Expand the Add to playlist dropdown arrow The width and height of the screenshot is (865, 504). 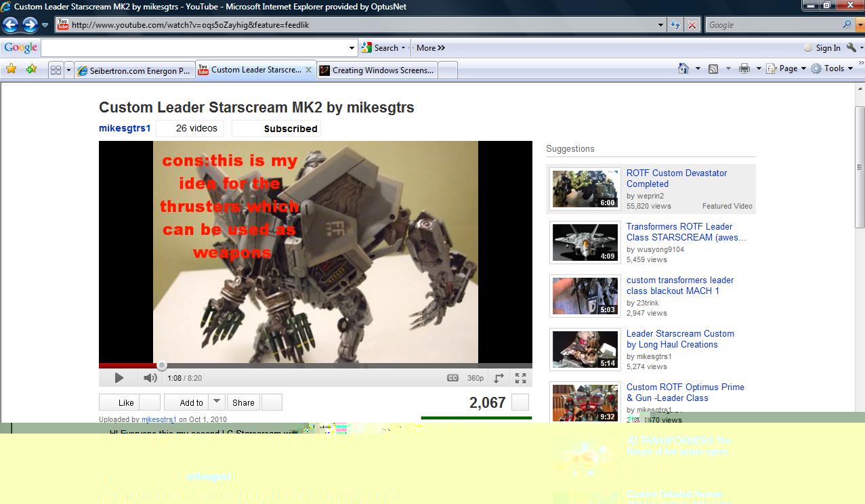[x=217, y=402]
